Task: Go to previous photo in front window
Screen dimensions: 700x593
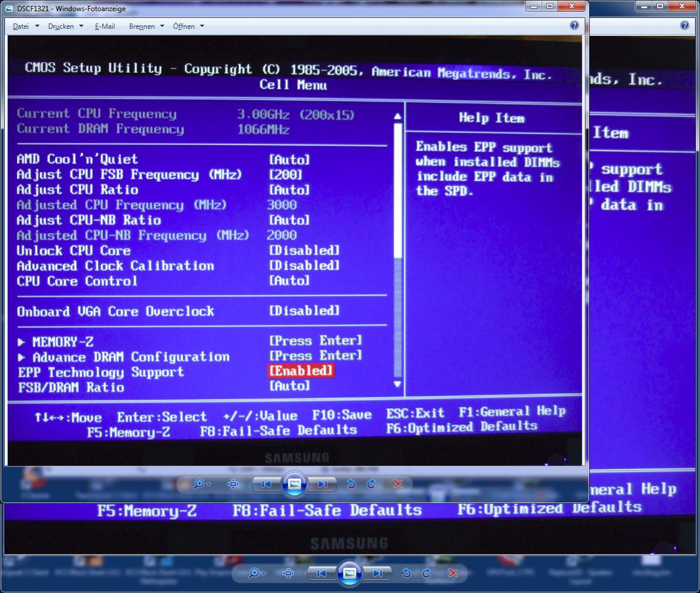Action: [267, 484]
